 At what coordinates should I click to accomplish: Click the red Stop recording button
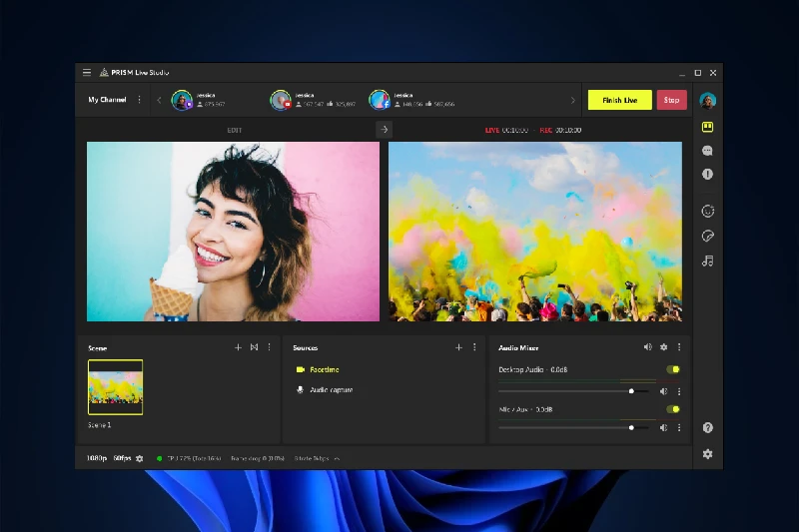coord(671,100)
